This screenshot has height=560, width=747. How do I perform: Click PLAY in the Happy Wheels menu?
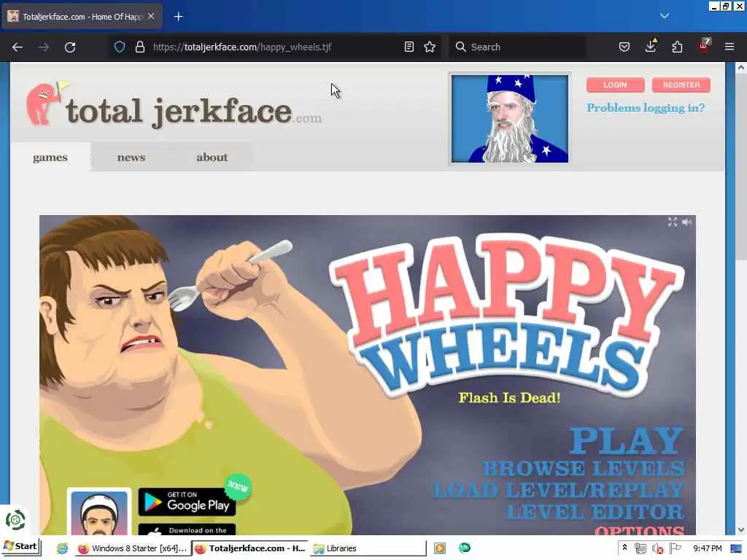627,440
